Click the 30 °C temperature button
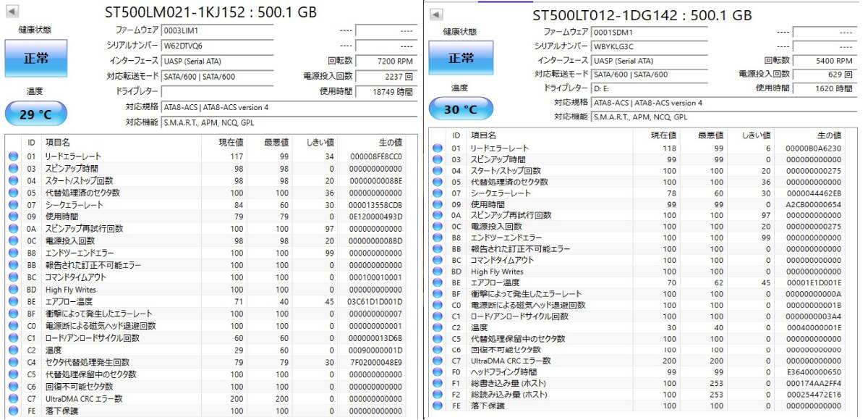 [x=460, y=109]
